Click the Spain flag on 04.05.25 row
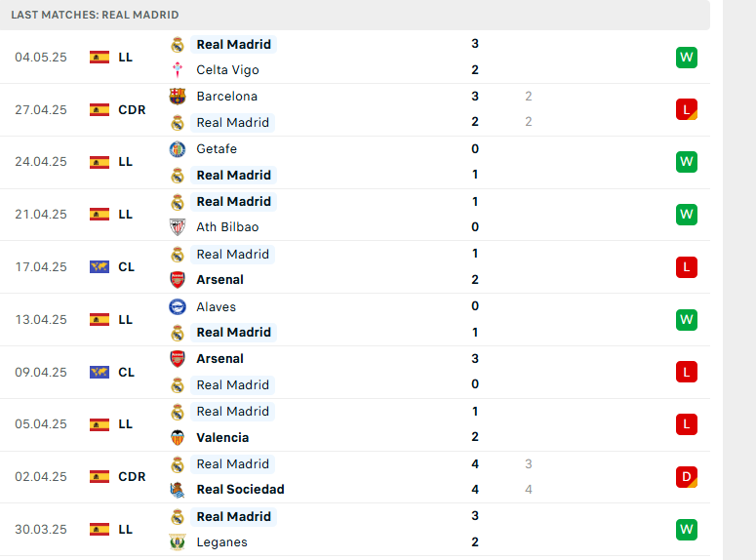This screenshot has width=756, height=560. [99, 57]
